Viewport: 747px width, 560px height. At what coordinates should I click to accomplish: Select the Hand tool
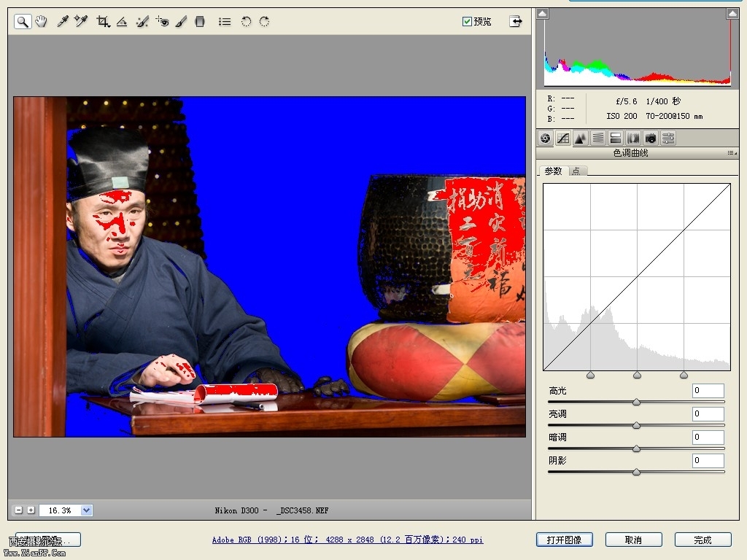click(41, 22)
